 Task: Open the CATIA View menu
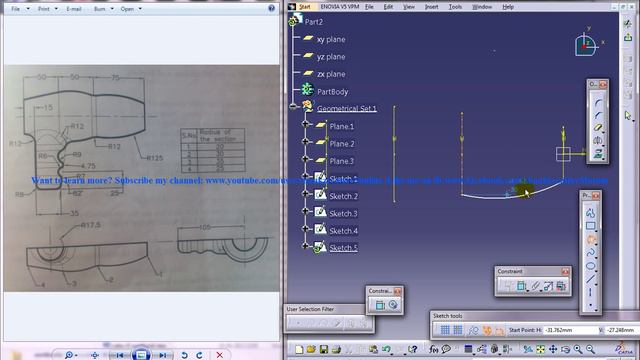409,7
